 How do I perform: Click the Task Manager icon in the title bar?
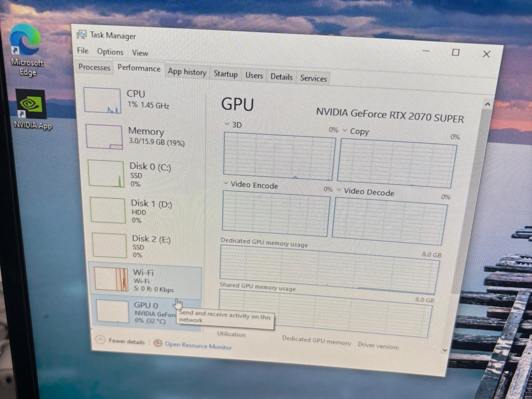[82, 35]
